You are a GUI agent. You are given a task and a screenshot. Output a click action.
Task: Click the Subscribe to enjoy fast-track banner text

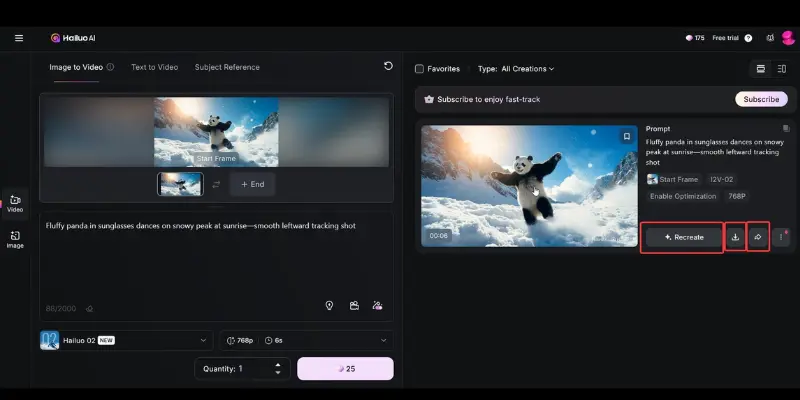coord(488,99)
